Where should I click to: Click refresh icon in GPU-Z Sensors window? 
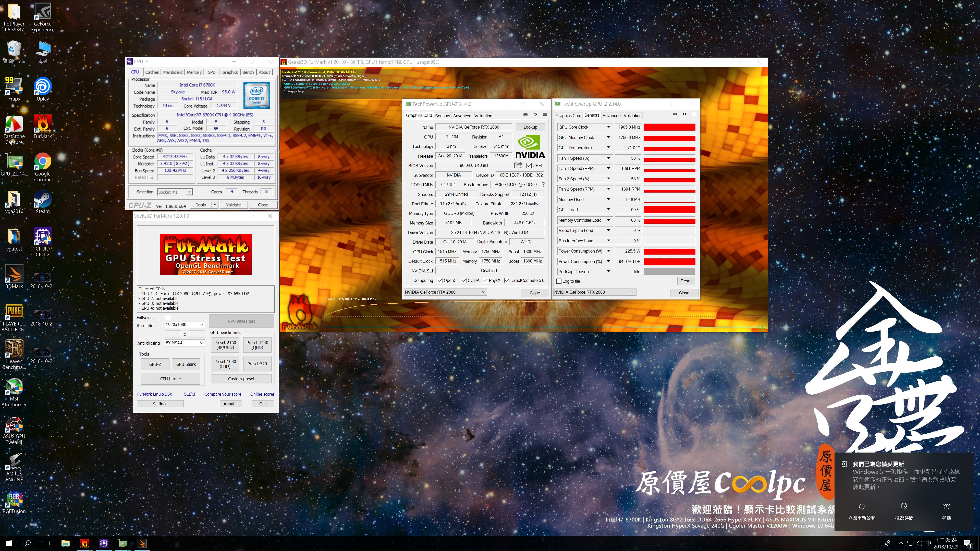(x=684, y=114)
